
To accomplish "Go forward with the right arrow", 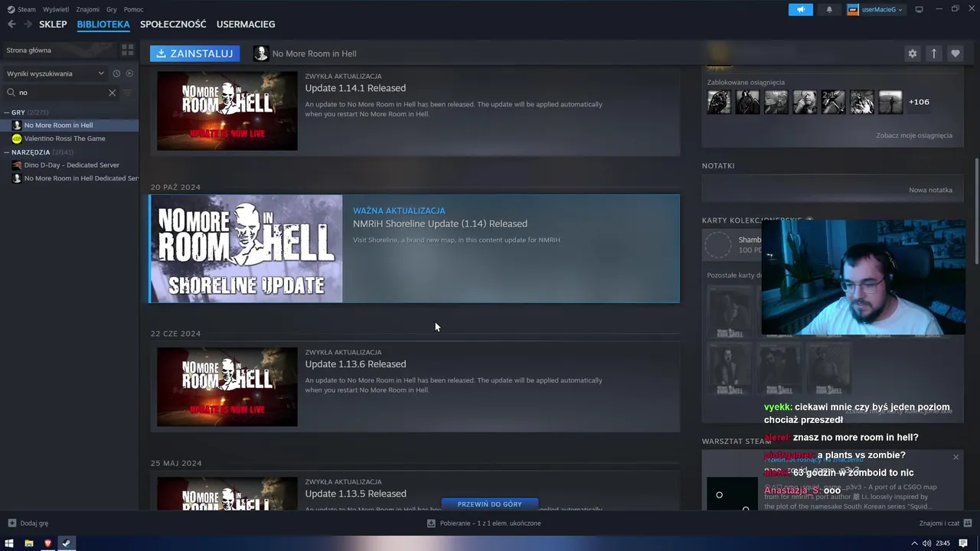I will 28,24.
